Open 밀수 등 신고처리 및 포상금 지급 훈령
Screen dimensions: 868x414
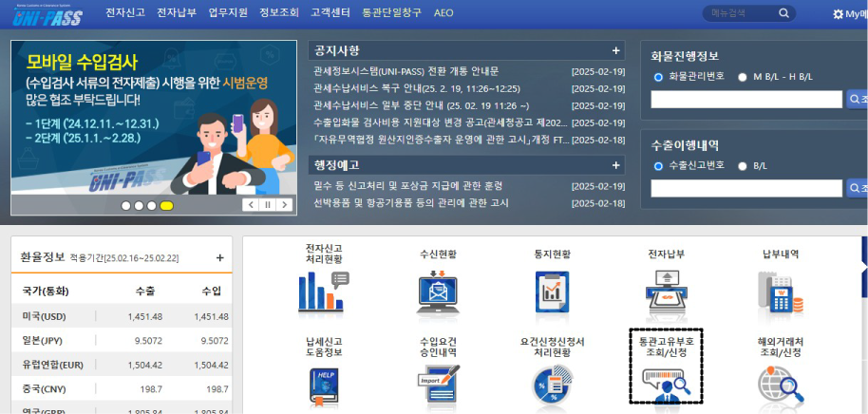point(407,185)
